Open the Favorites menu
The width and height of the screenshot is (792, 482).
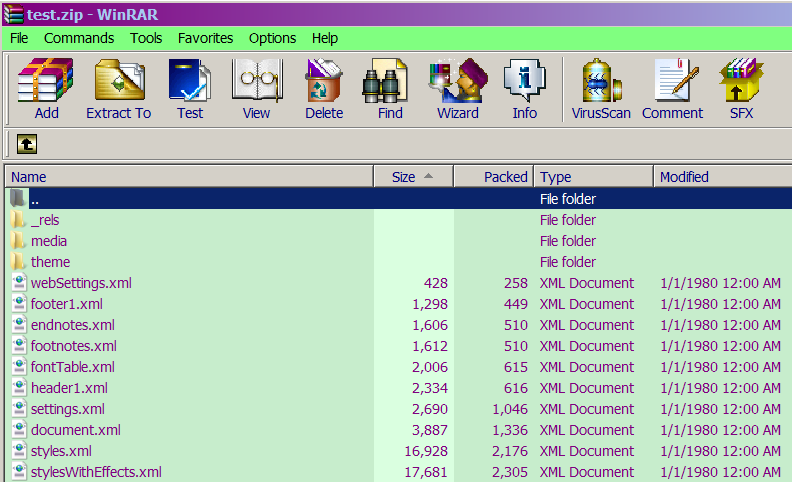point(205,38)
